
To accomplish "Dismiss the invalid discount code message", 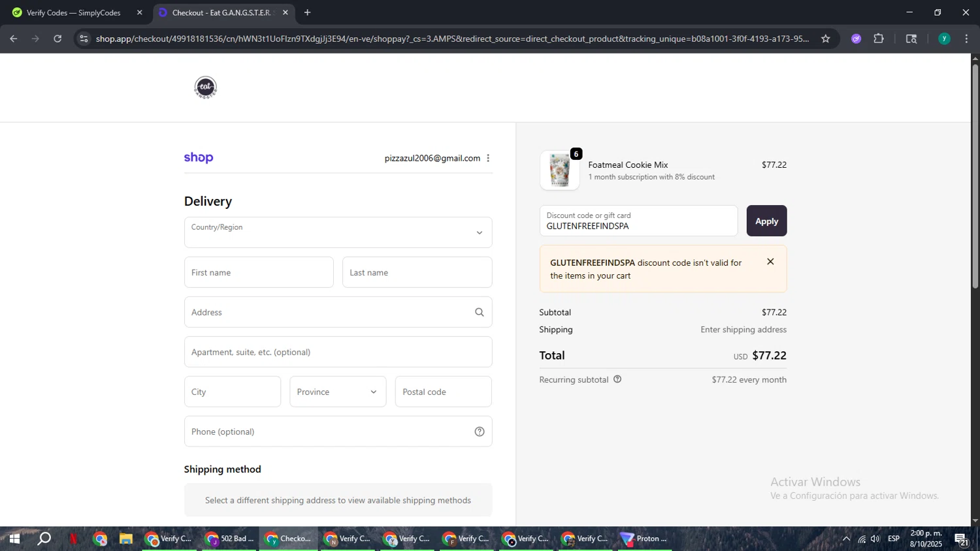I will tap(770, 262).
